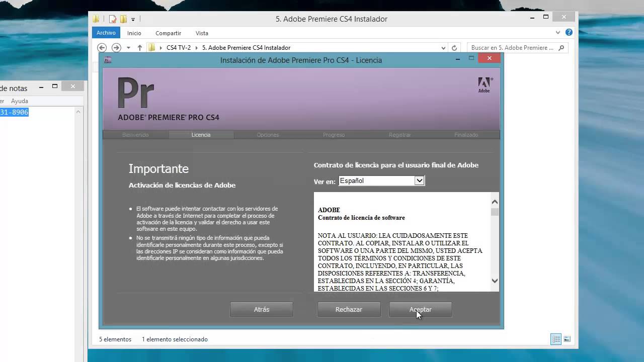This screenshot has height=362, width=644.
Task: Switch Explorer to large icons view
Action: [567, 339]
